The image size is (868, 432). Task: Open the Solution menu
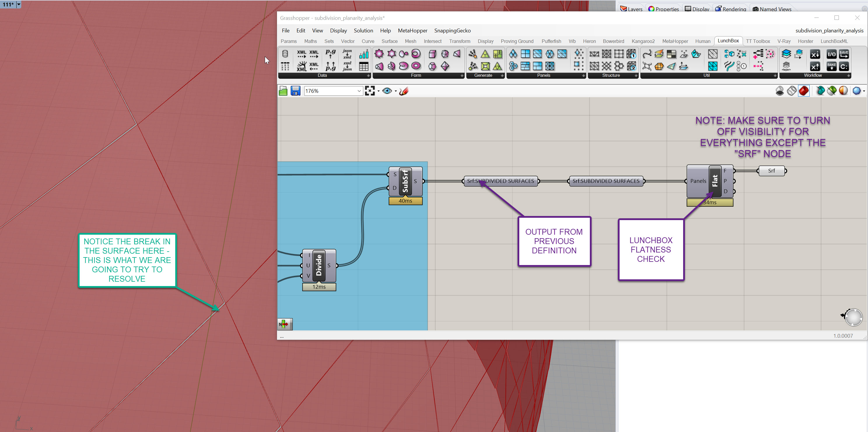click(x=363, y=31)
